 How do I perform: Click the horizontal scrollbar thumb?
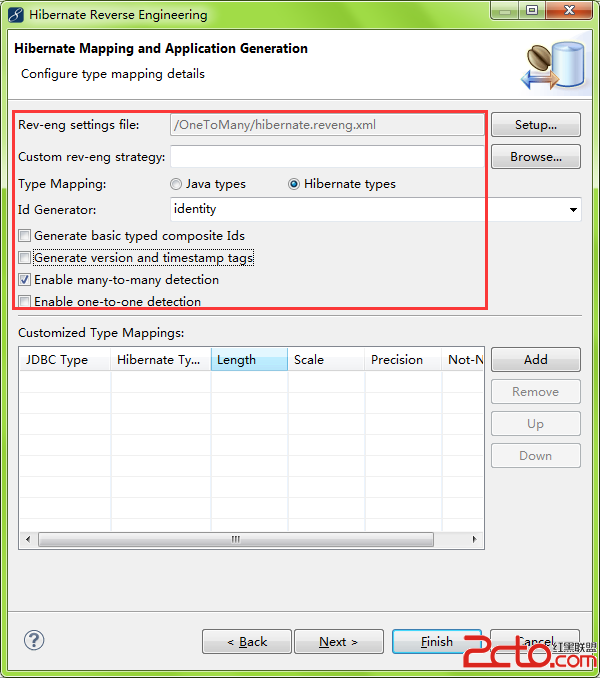coord(236,539)
